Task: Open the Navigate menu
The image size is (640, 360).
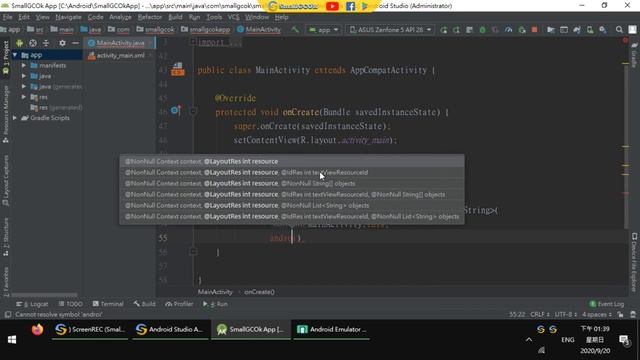Action: click(69, 17)
